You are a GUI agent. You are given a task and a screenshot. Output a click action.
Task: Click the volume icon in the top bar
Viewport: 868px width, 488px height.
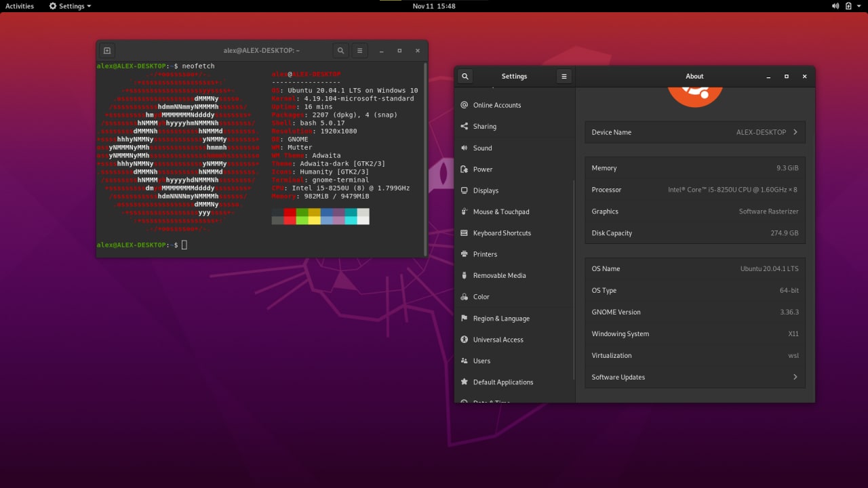tap(835, 6)
